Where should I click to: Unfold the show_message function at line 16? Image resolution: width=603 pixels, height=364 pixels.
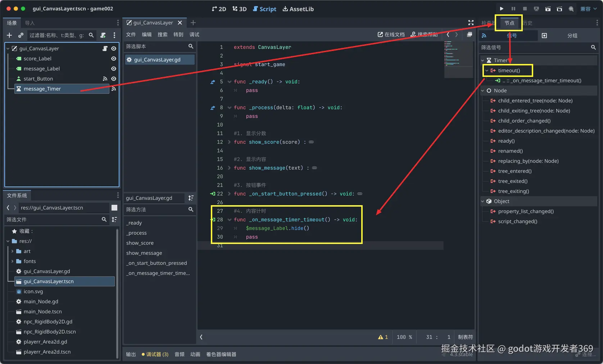tap(229, 168)
